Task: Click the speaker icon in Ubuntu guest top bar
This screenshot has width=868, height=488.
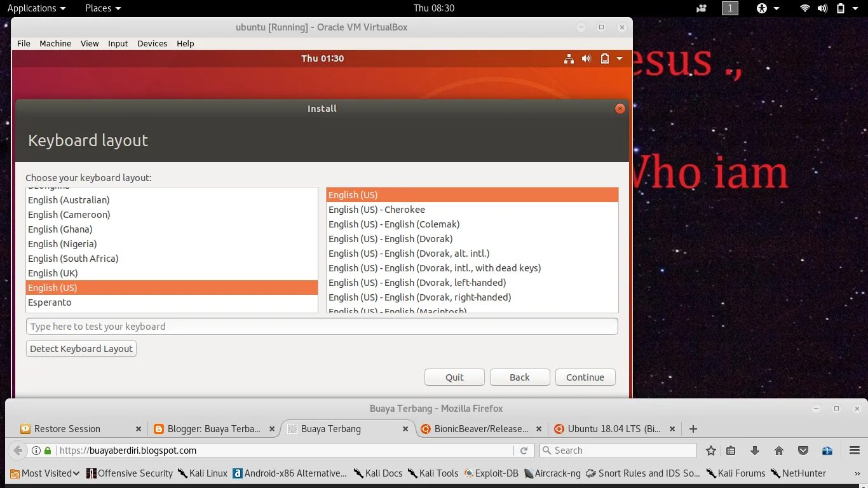Action: point(586,58)
